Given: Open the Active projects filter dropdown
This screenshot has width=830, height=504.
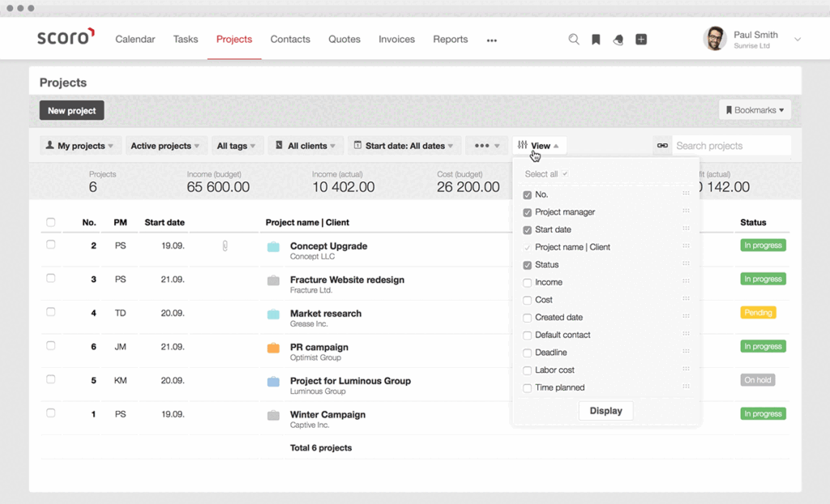Looking at the screenshot, I should pos(165,146).
